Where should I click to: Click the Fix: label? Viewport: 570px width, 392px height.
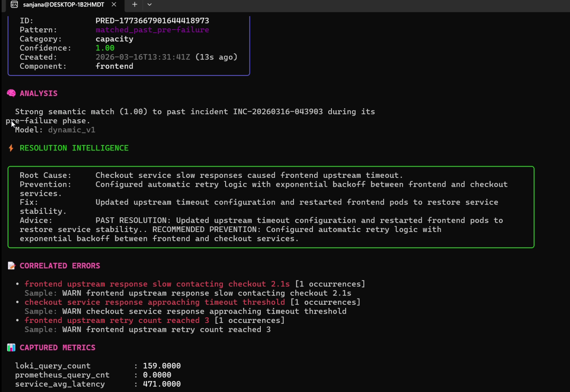coord(29,202)
